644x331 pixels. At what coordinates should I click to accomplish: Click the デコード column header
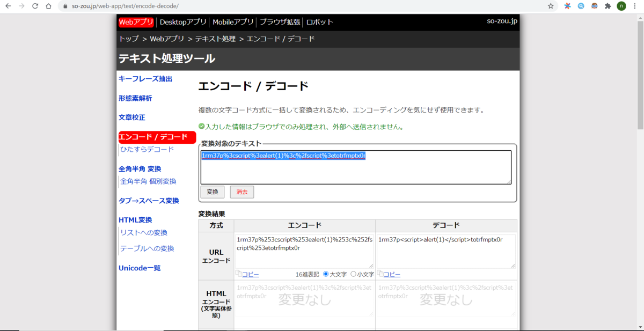(x=446, y=225)
